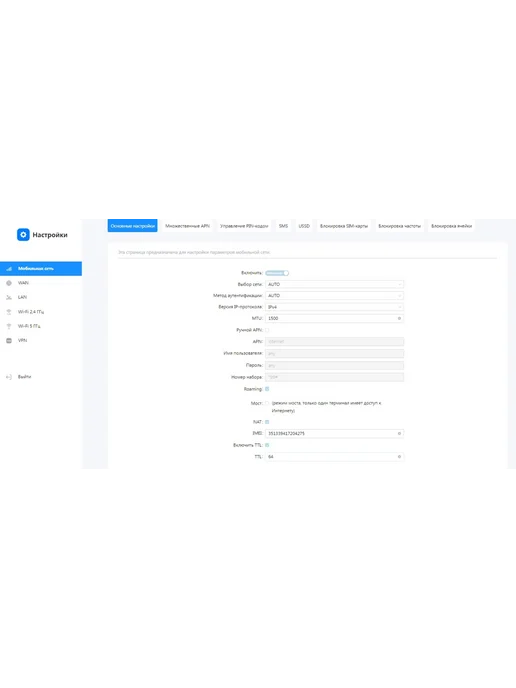Open the Блокировка ячейки tab

point(452,226)
